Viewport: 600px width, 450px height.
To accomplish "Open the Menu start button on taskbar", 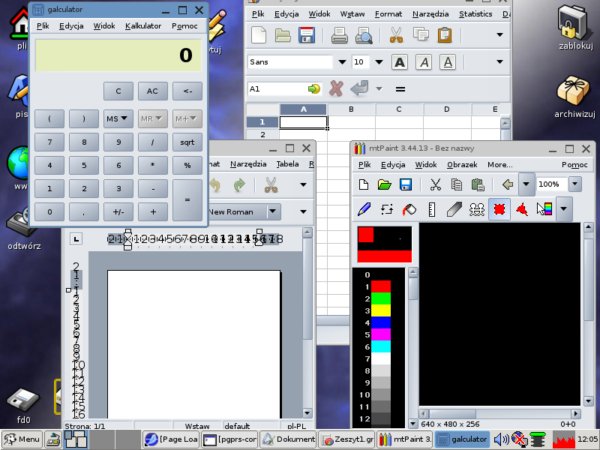I will click(22, 439).
